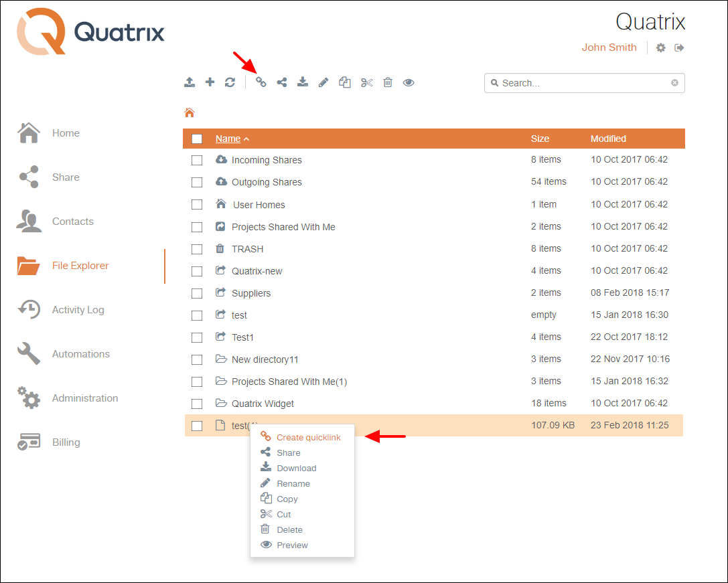Image resolution: width=728 pixels, height=583 pixels.
Task: Select Create quicklink in context menu
Action: click(x=301, y=437)
